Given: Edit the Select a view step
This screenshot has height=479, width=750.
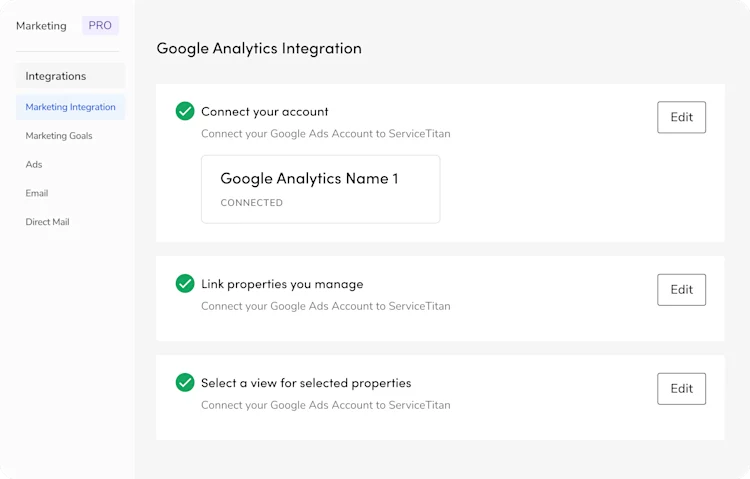Looking at the screenshot, I should (681, 389).
